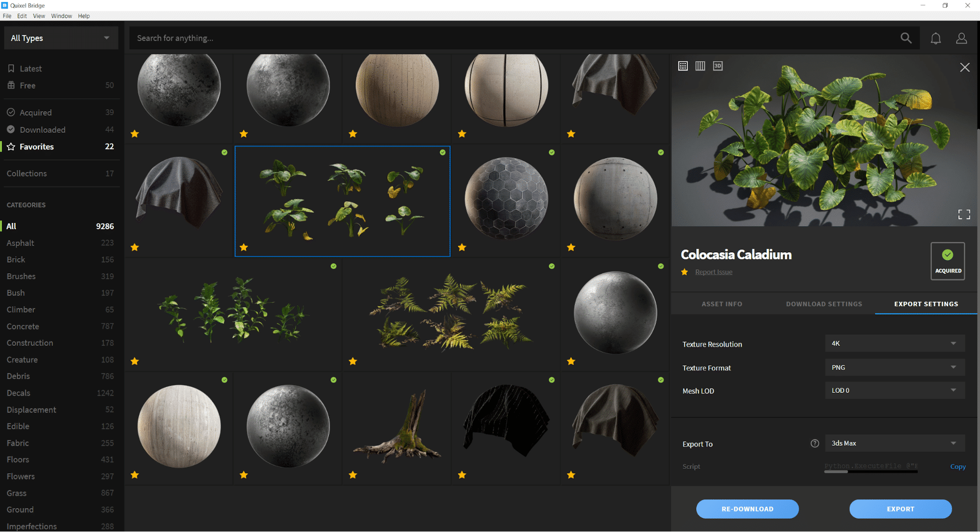The height and width of the screenshot is (532, 980).
Task: Click acquired checkmark on hexagon tile sphere
Action: pos(552,152)
